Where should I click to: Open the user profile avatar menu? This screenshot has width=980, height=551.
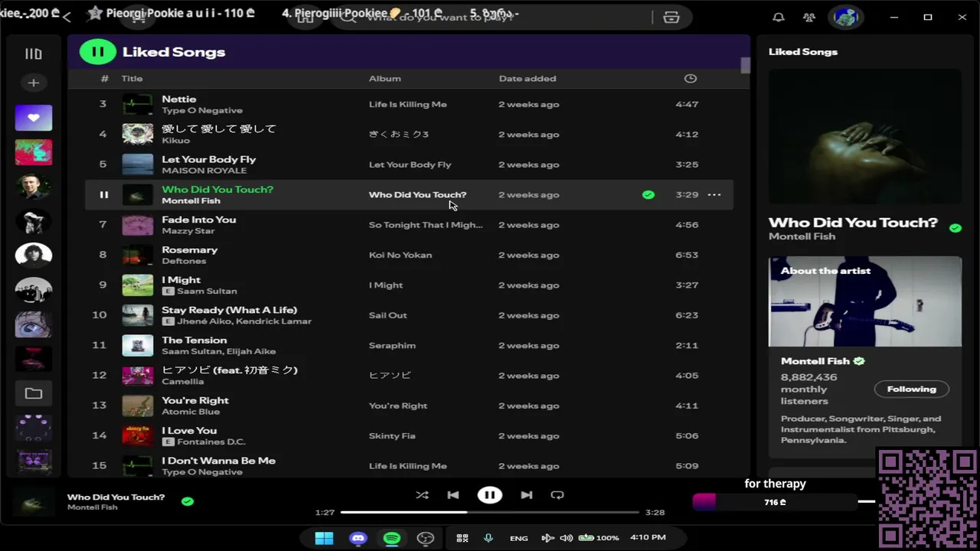click(x=845, y=17)
